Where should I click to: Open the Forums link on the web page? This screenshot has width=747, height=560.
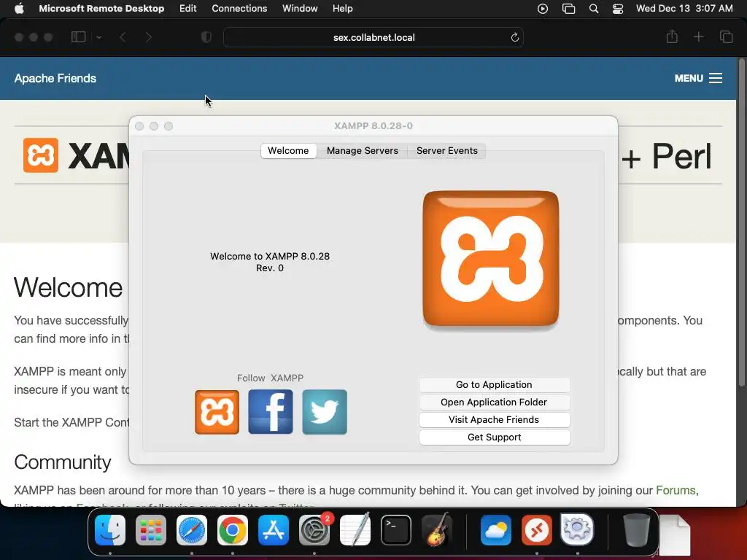click(676, 491)
